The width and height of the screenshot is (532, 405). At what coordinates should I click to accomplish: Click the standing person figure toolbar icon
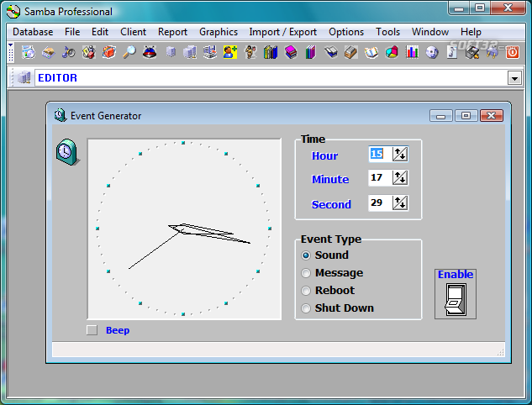point(250,52)
